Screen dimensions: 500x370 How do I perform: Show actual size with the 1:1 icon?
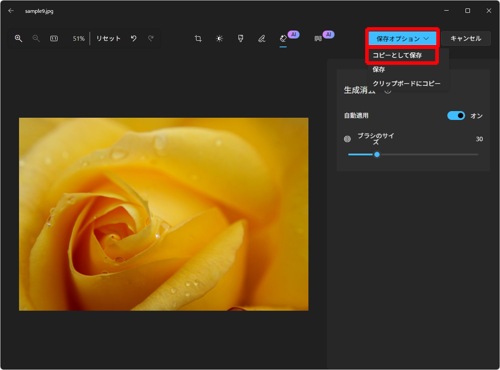coord(54,38)
